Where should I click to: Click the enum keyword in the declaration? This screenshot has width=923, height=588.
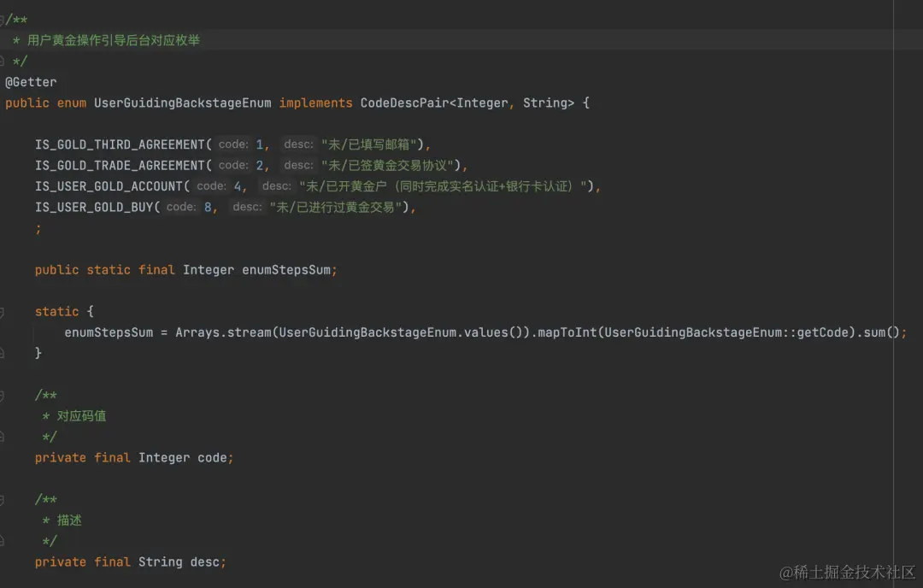pos(72,103)
